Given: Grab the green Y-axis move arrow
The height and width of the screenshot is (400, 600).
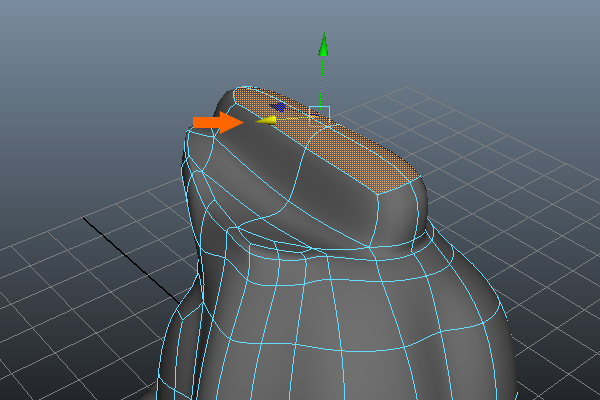Looking at the screenshot, I should (x=324, y=44).
